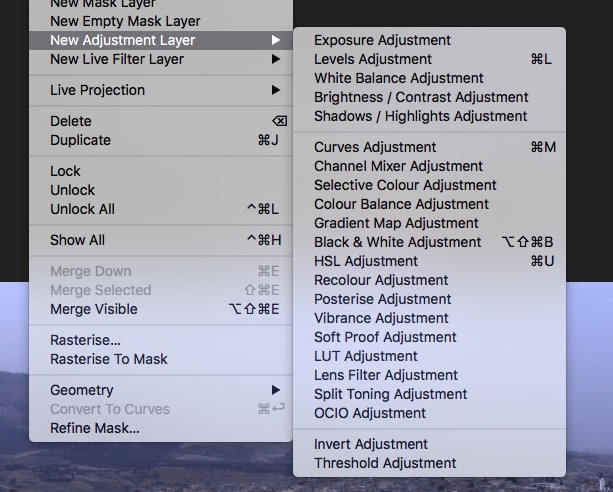This screenshot has width=613, height=492.
Task: Add an Invert Adjustment layer
Action: click(429, 444)
